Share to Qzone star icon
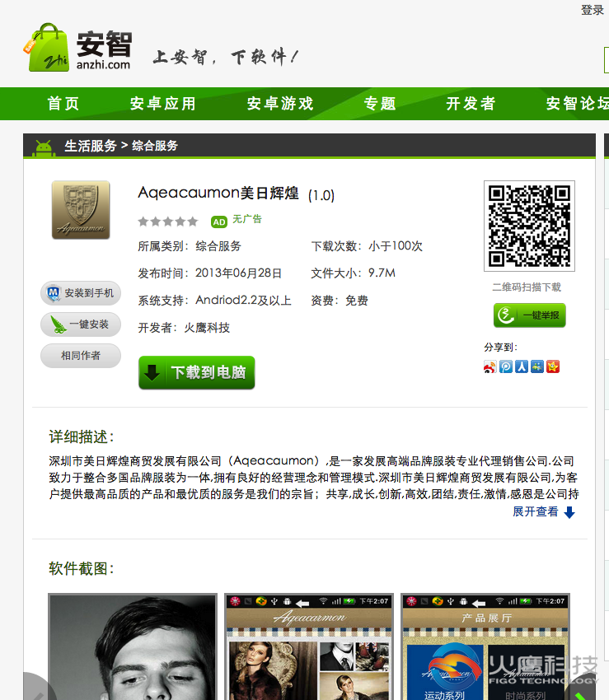 (x=553, y=367)
